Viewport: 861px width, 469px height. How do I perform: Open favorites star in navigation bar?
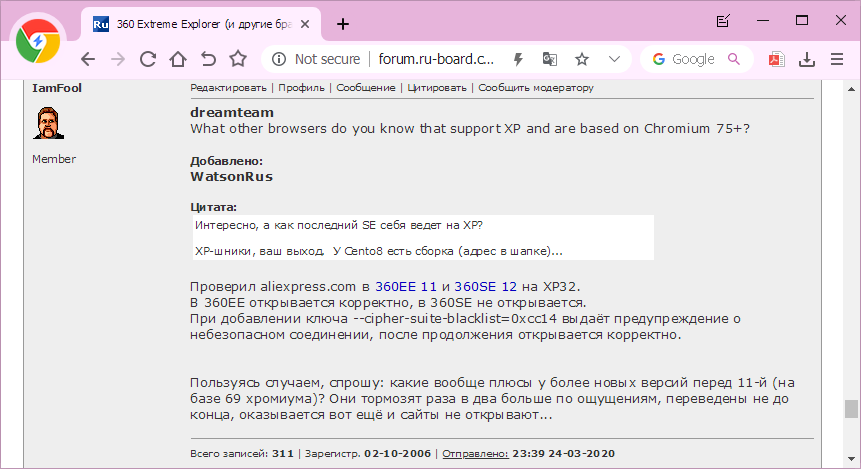pyautogui.click(x=238, y=59)
